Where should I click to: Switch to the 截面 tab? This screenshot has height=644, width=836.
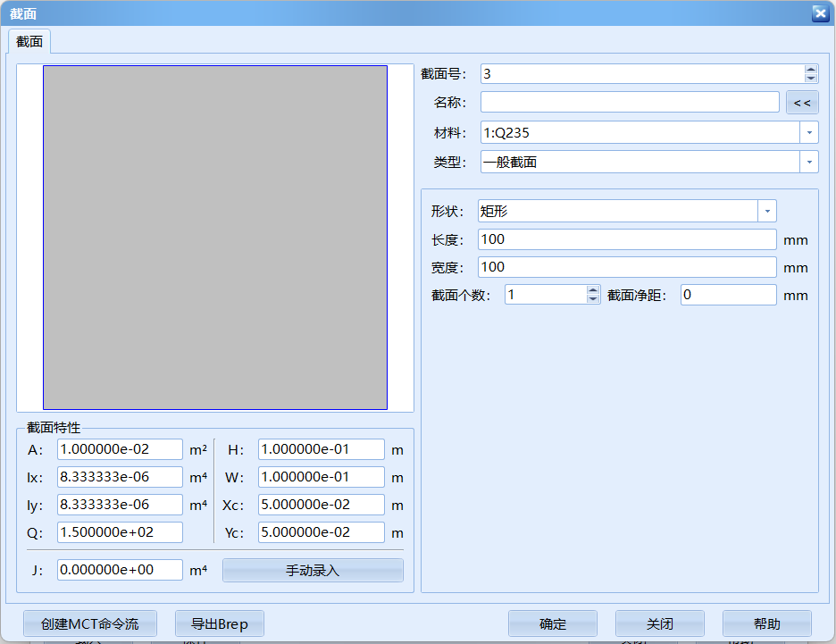coord(29,41)
